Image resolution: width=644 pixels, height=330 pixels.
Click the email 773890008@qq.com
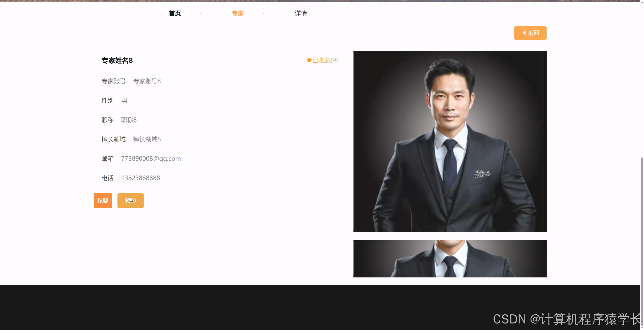[151, 158]
